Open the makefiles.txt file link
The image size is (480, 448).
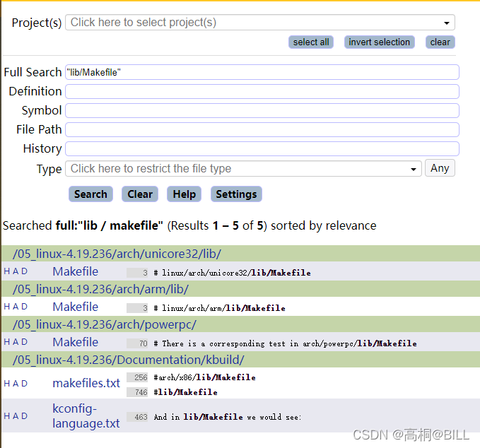[86, 383]
